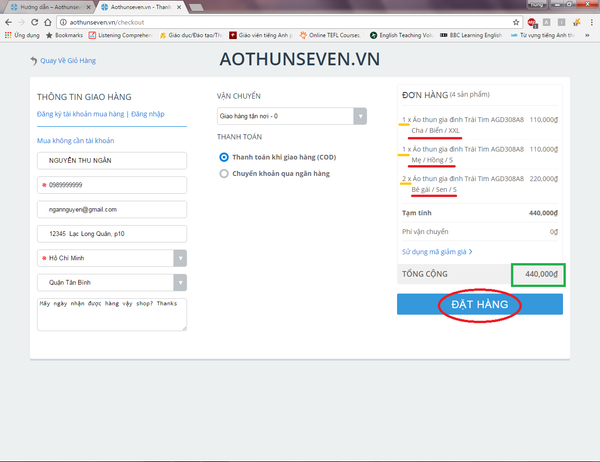Open the Bookmarks folder in bookmarks bar

[64, 35]
